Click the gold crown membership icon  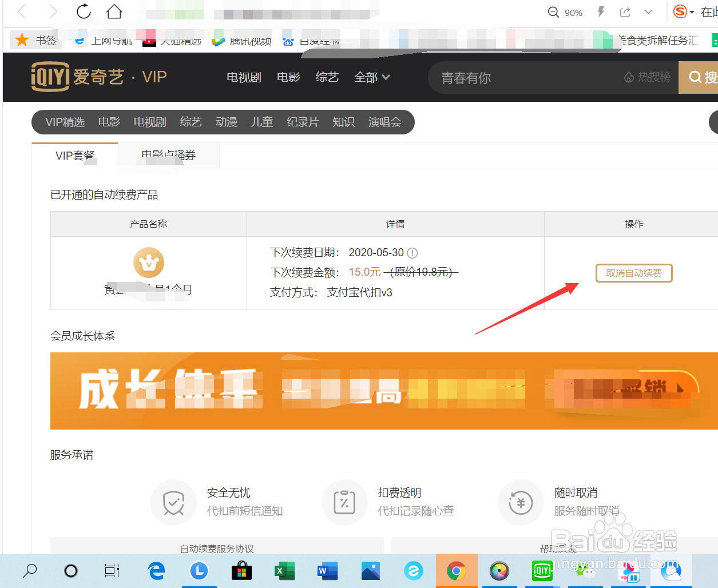point(149,263)
